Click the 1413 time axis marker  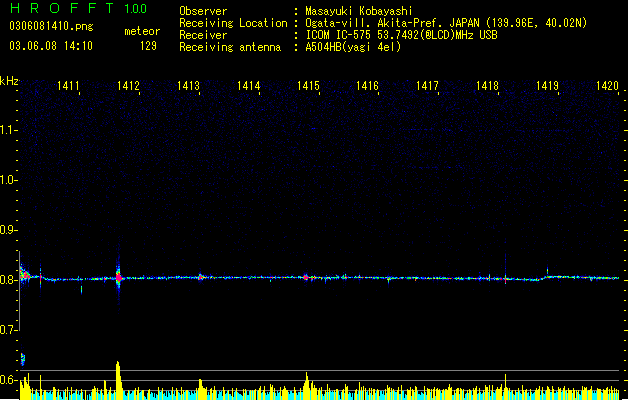[189, 85]
